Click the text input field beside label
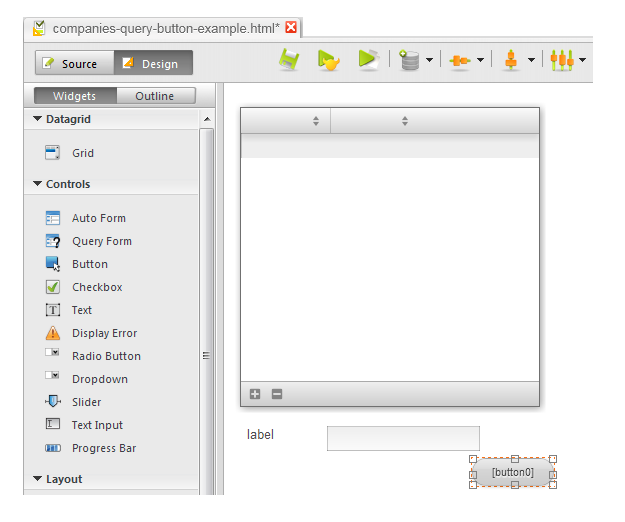This screenshot has width=625, height=522. click(403, 438)
